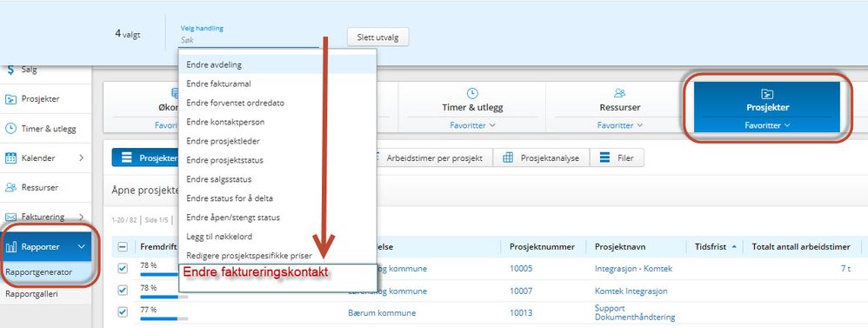Click the Ressurser people sidebar icon
The height and width of the screenshot is (328, 868).
10,187
